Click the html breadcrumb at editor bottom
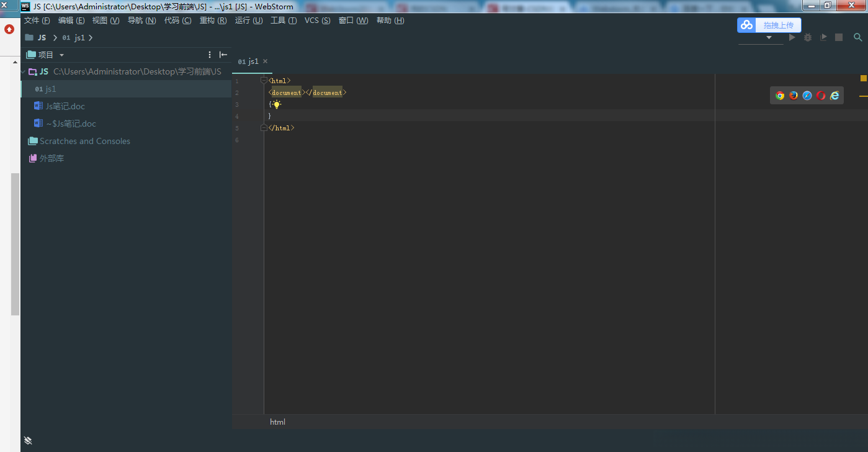 (x=277, y=422)
